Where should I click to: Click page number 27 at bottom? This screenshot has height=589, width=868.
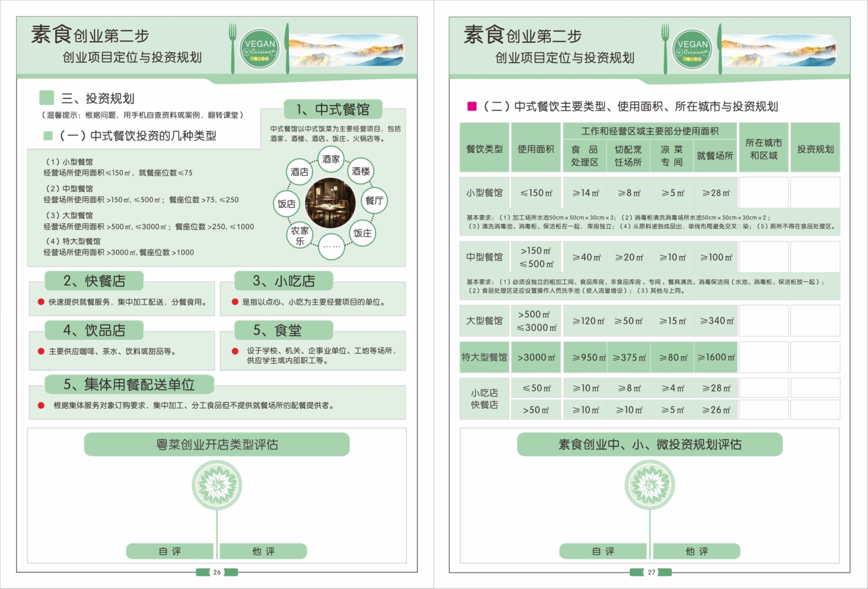[x=651, y=572]
